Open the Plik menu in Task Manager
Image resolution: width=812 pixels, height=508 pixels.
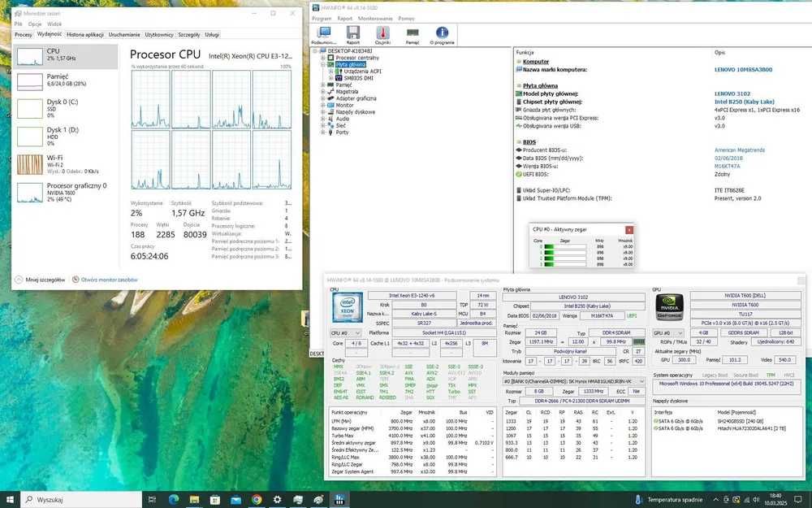point(18,24)
